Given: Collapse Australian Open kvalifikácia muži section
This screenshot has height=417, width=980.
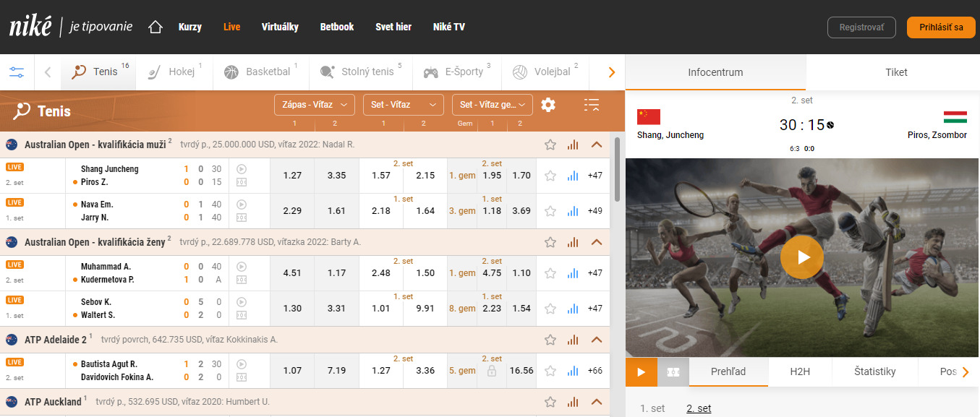Looking at the screenshot, I should pyautogui.click(x=597, y=145).
